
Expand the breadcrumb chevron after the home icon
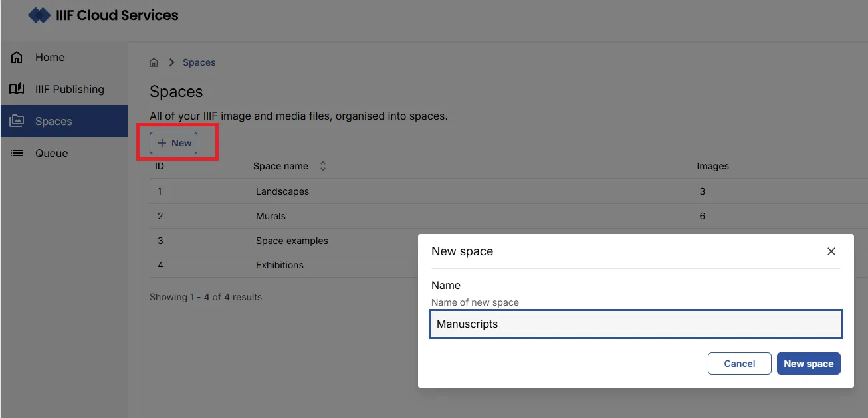point(171,62)
